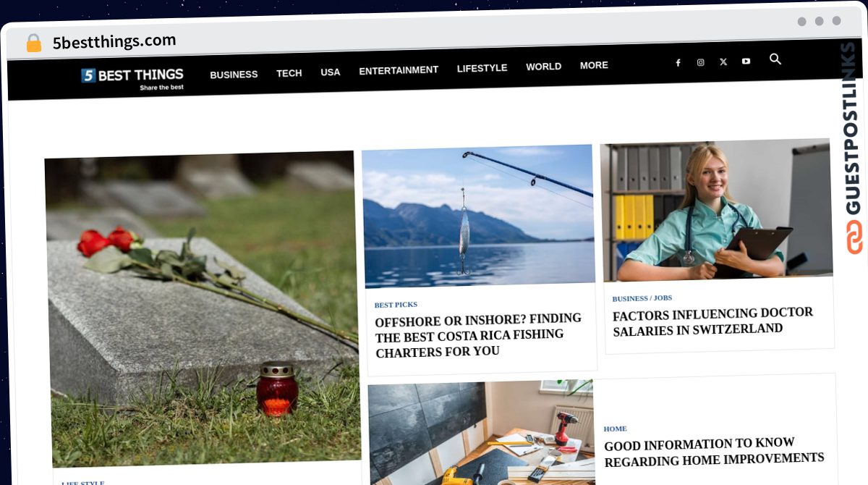The image size is (868, 485).
Task: Open the ENTERTAINMENT section
Action: pos(399,70)
